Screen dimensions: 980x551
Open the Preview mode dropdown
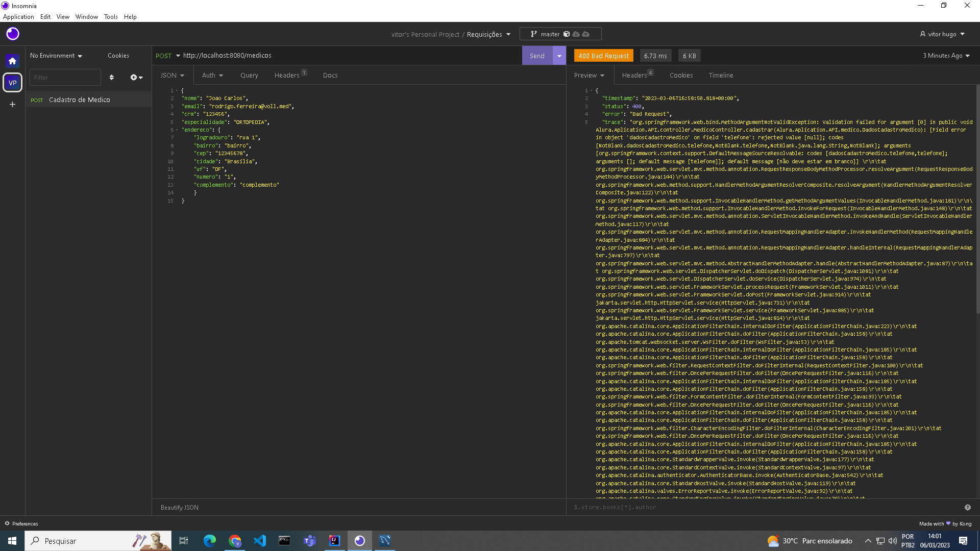[x=589, y=75]
